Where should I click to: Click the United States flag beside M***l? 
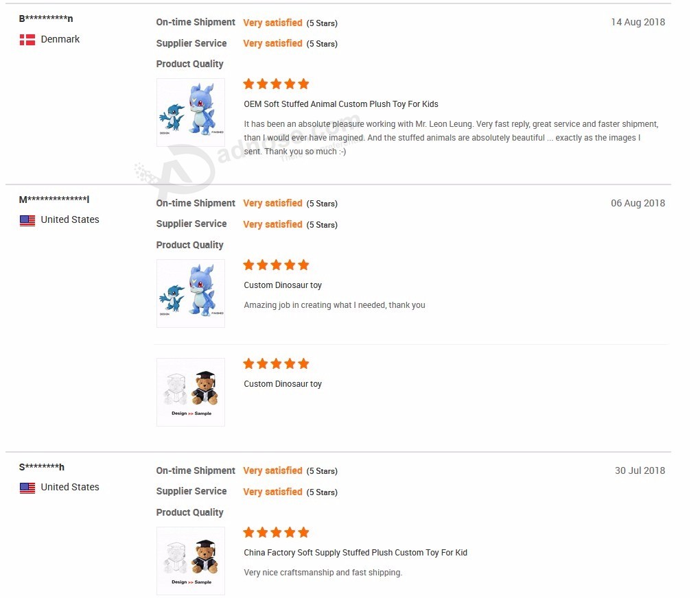point(27,220)
